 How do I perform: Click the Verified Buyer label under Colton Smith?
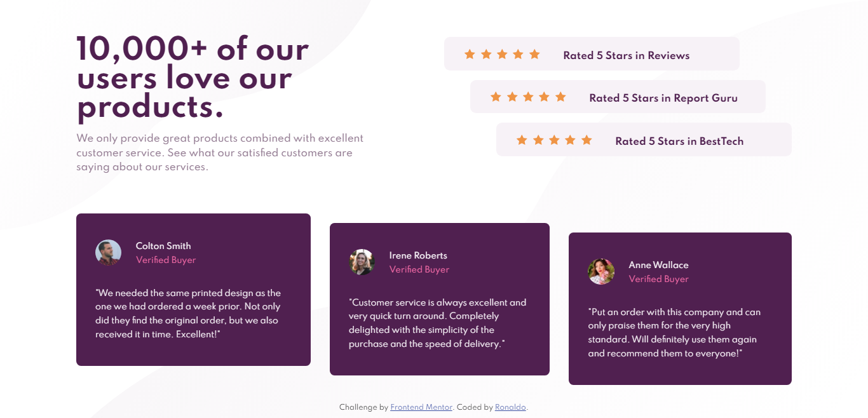pos(166,260)
